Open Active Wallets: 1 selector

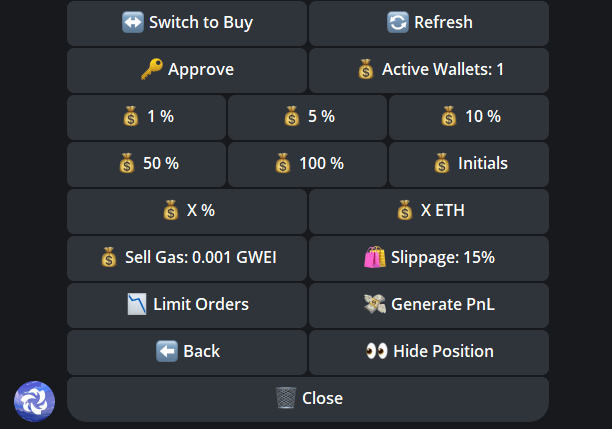point(428,70)
